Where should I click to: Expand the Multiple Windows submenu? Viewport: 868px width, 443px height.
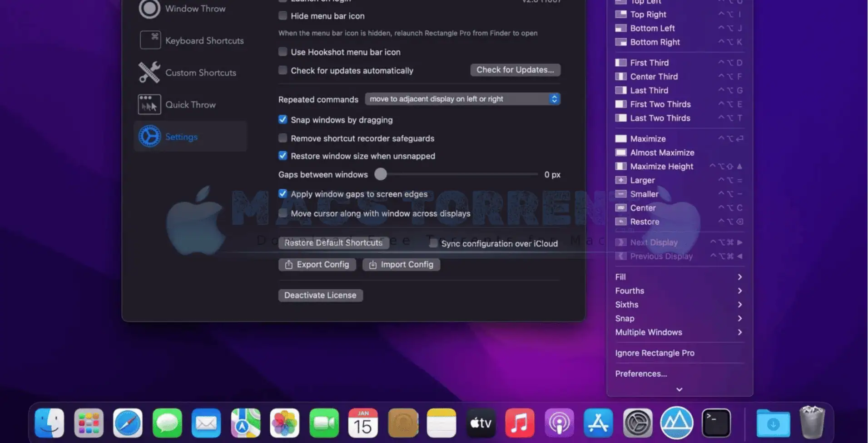[680, 332]
